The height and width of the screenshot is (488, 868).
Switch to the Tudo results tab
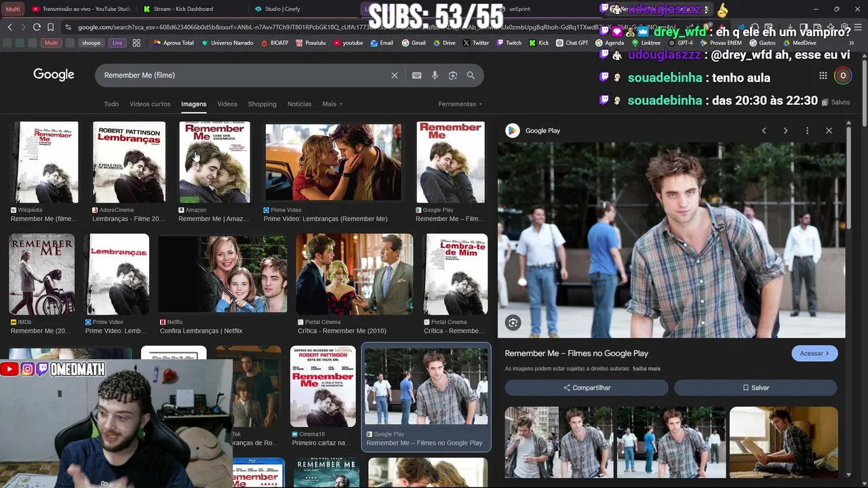click(x=111, y=104)
